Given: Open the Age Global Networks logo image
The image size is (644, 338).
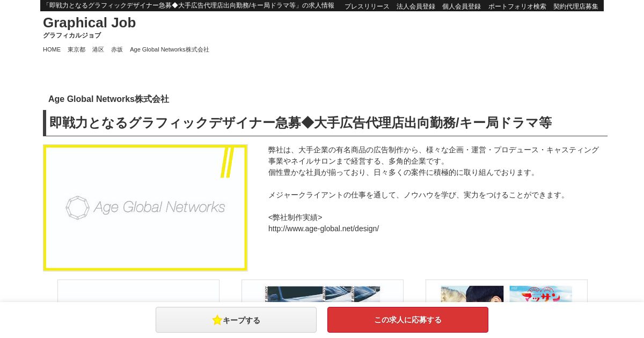Looking at the screenshot, I should (x=145, y=208).
